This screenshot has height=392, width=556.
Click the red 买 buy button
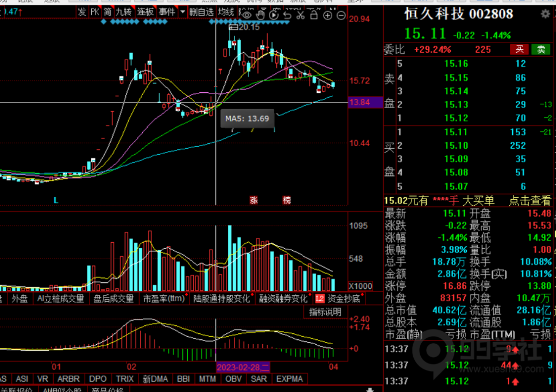click(x=519, y=49)
